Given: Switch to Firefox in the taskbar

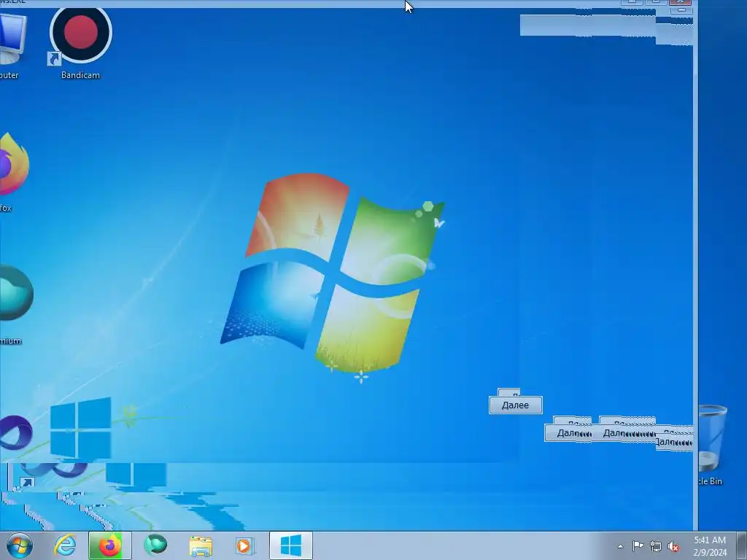Looking at the screenshot, I should click(109, 545).
